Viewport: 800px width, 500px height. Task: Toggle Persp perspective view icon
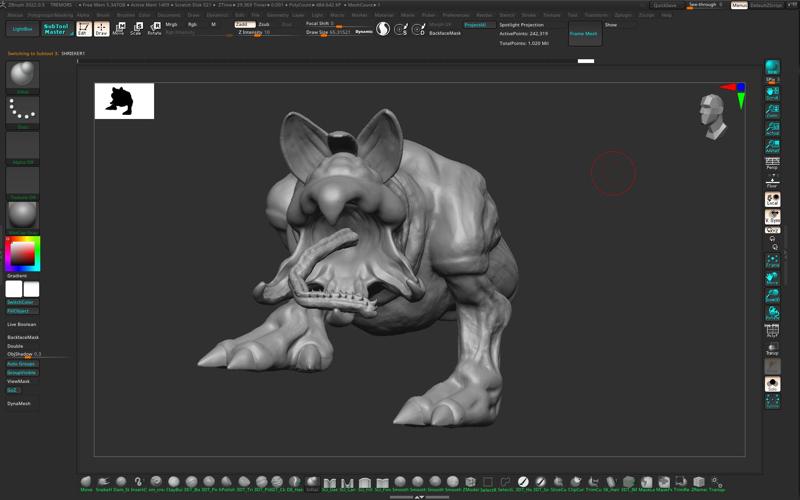coord(772,162)
